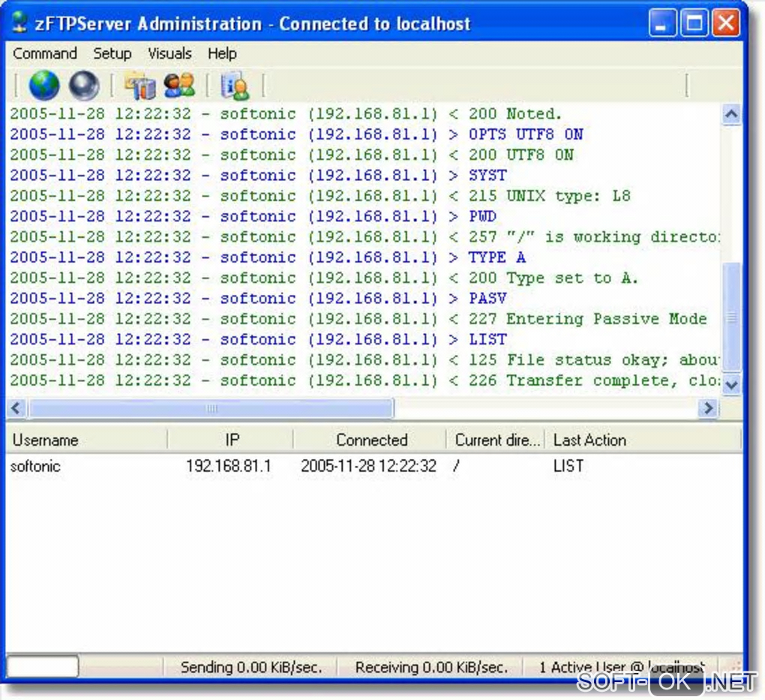Click log line '227 Entering Passive Mode'
Image resolution: width=765 pixels, height=700 pixels.
tap(358, 319)
